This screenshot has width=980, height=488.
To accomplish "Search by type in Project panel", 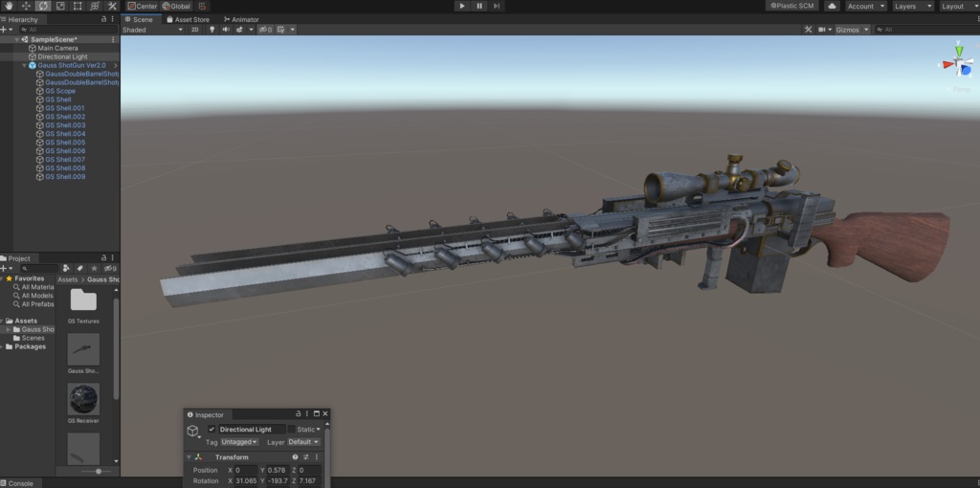I will click(67, 268).
